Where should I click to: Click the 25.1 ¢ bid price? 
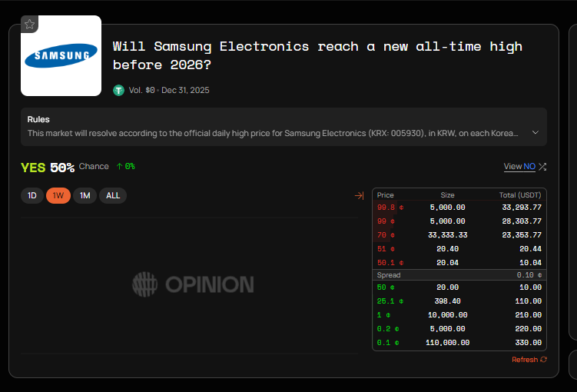(390, 301)
